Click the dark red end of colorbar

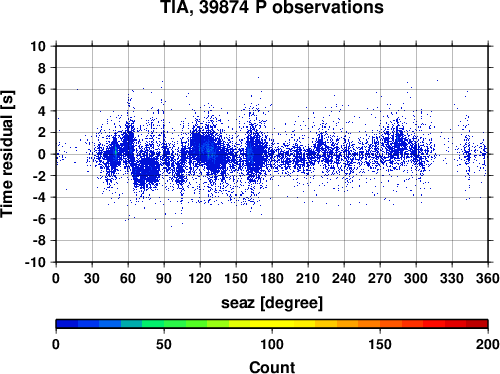tap(477, 324)
